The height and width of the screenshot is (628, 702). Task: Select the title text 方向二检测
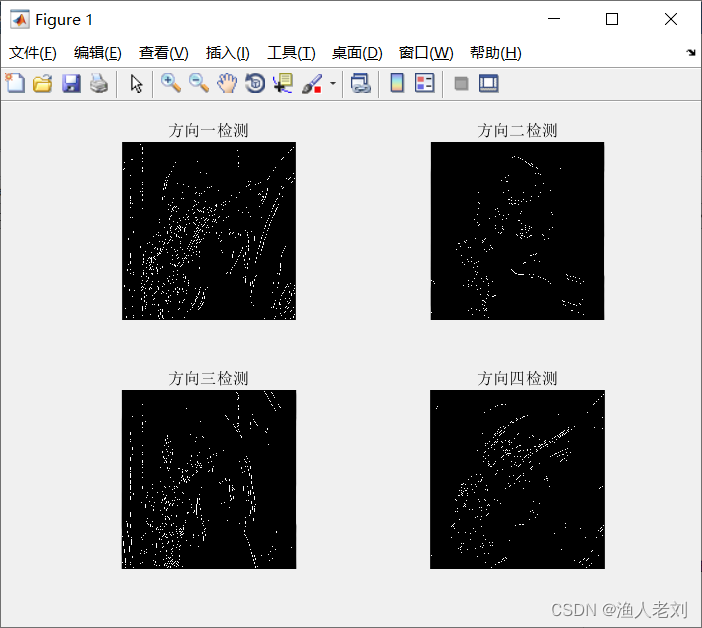coord(517,131)
